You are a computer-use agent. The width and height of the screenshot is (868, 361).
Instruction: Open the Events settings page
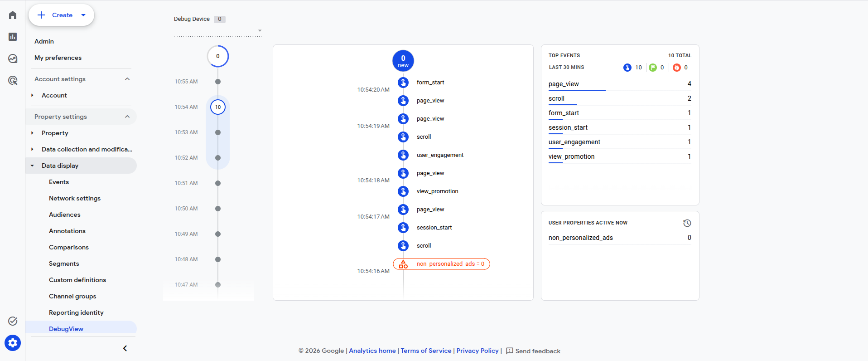tap(59, 182)
